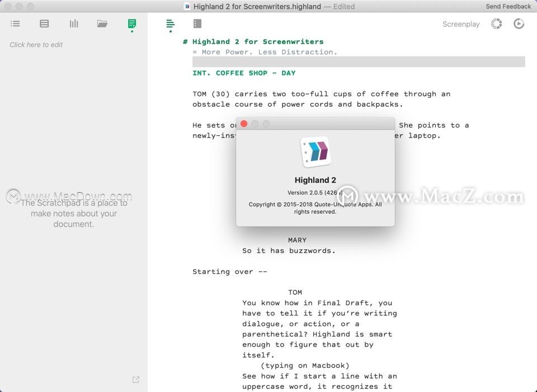
Task: Click the 'Highland 2' name in About dialog
Action: [x=315, y=180]
